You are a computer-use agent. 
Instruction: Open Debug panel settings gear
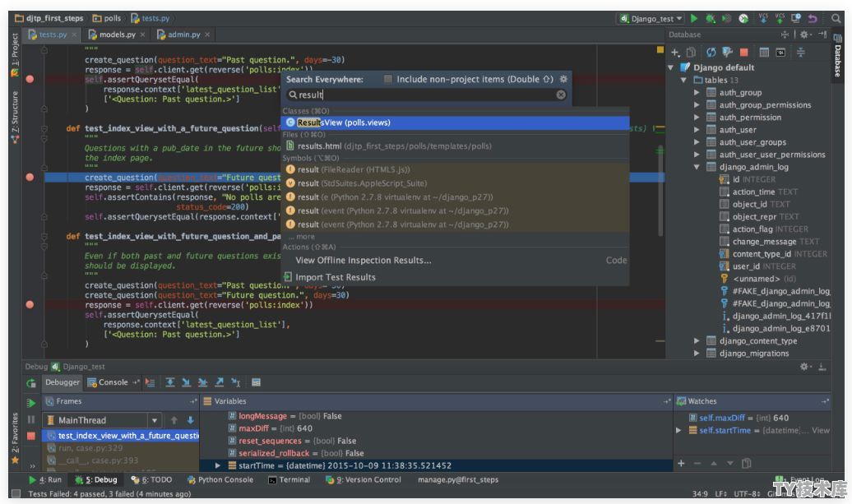click(x=805, y=368)
